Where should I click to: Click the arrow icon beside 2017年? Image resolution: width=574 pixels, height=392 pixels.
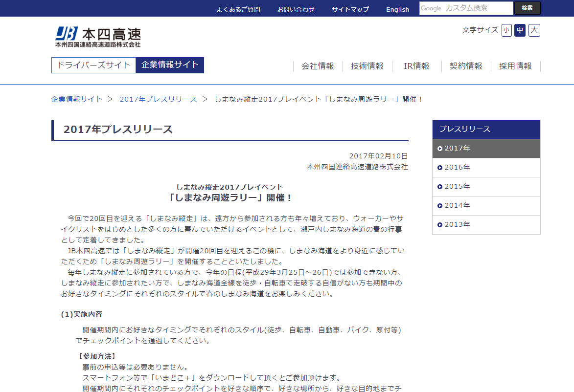click(440, 149)
